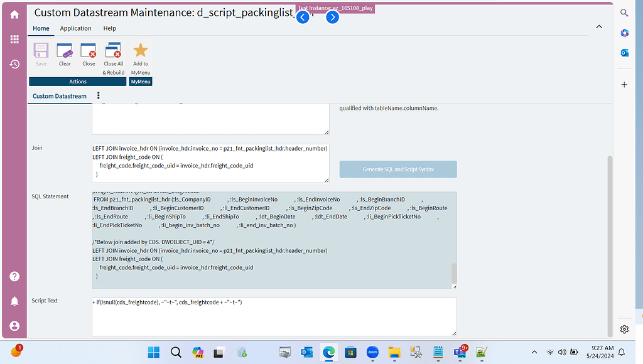Click the help question mark icon
Viewport: 643px width, 364px height.
click(14, 276)
